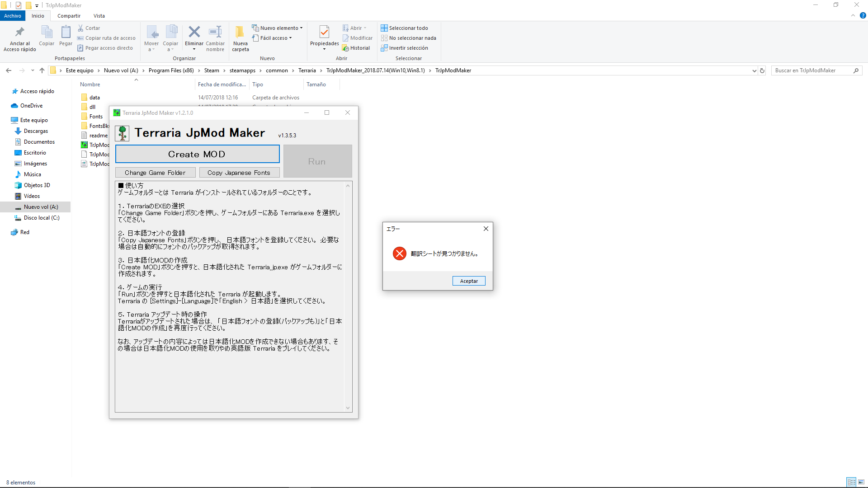Click the address bar history dropdown

(754, 70)
